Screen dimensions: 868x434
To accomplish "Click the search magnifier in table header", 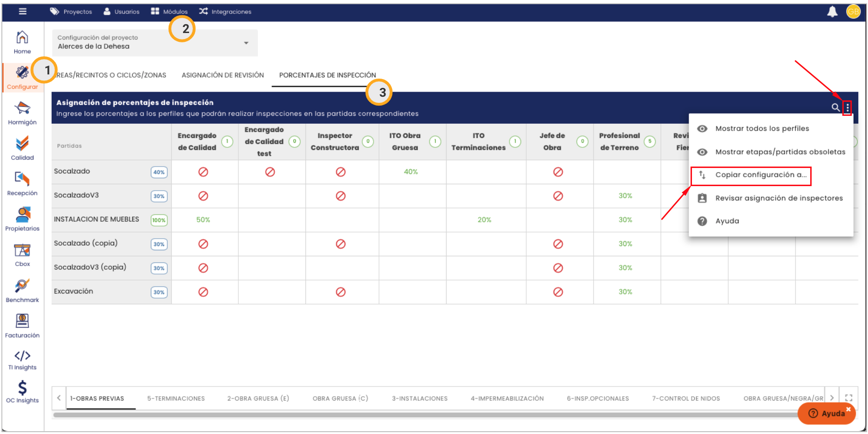I will [x=835, y=107].
